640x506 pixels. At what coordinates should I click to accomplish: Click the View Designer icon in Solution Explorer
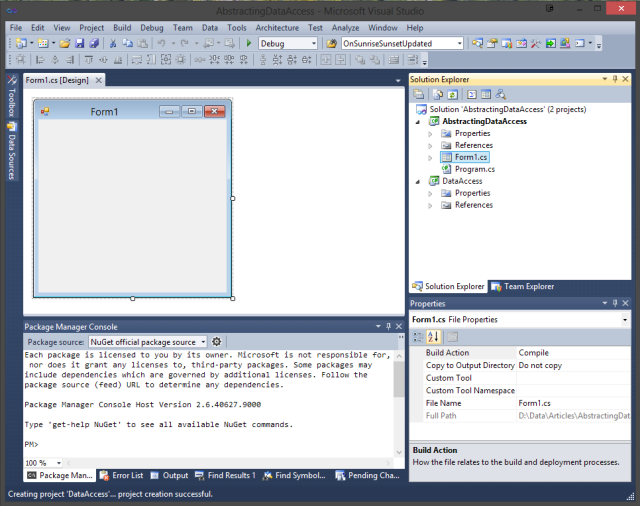click(486, 95)
